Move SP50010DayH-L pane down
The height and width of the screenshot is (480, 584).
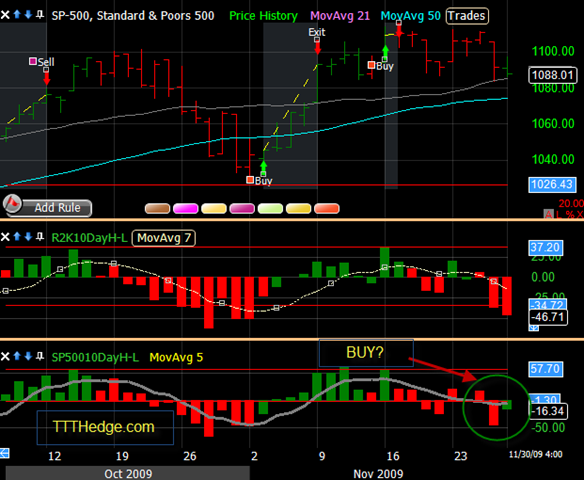(28, 356)
